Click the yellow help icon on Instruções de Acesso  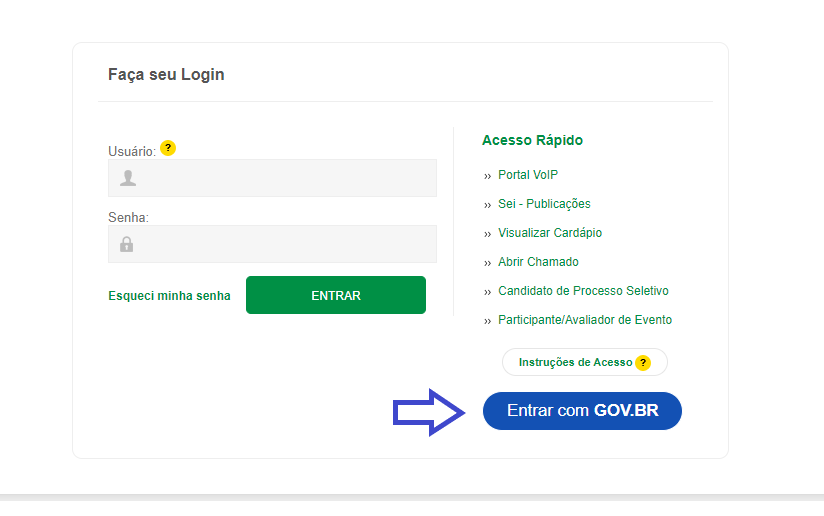pyautogui.click(x=643, y=363)
